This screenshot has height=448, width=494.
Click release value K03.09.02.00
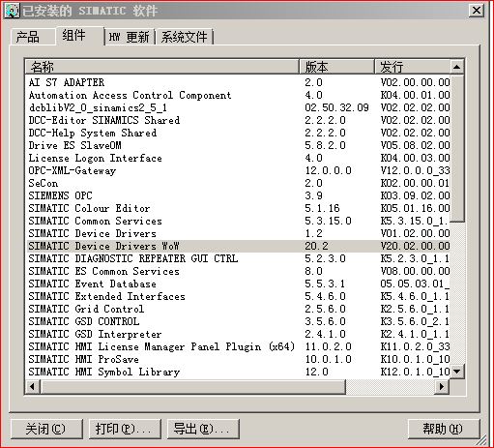click(x=415, y=195)
